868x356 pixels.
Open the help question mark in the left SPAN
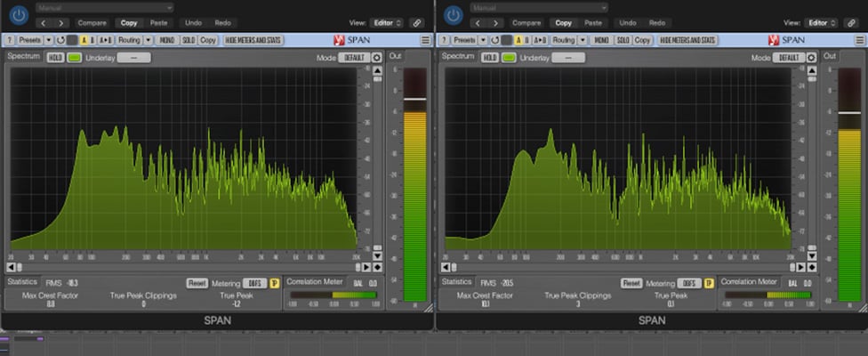(x=10, y=40)
